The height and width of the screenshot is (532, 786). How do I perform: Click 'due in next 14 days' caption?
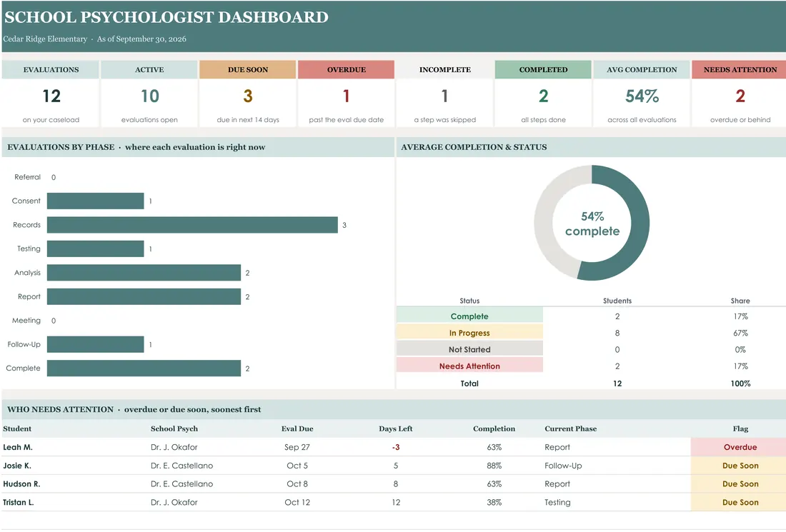pos(248,120)
